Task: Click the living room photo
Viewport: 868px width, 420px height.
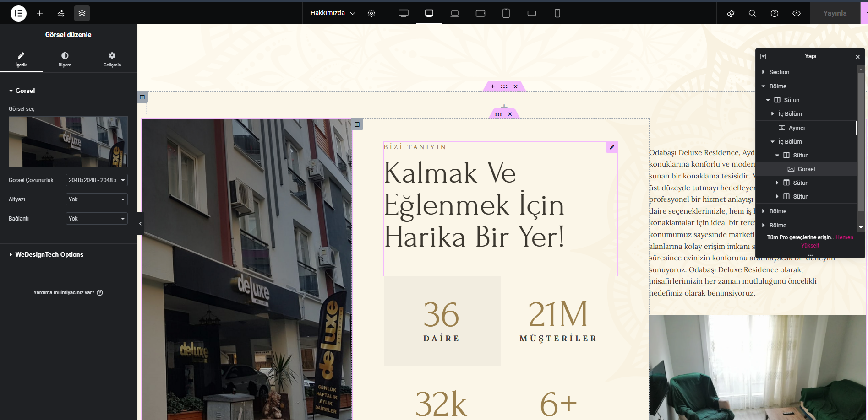Action: click(758, 367)
